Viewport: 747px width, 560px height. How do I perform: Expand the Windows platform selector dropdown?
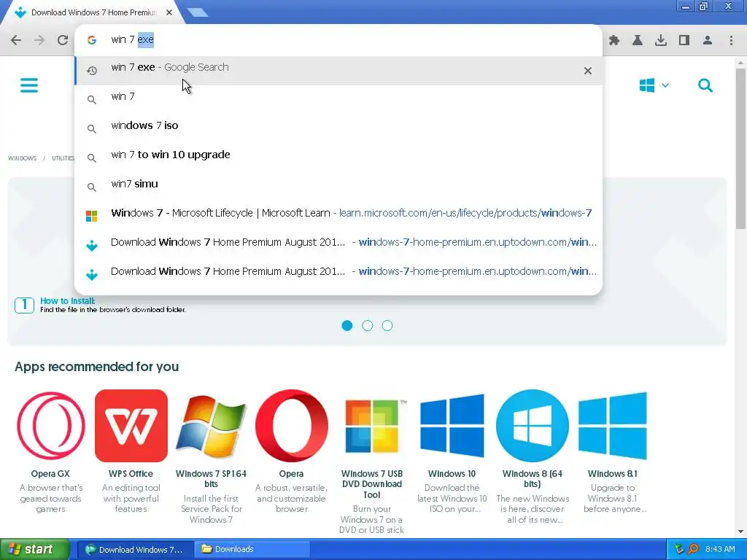coord(654,86)
